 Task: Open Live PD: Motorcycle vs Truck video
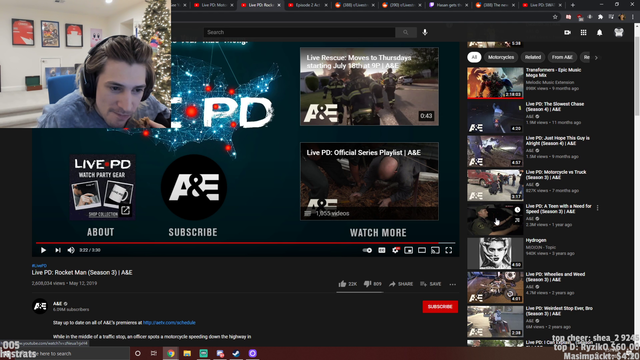pyautogui.click(x=495, y=185)
